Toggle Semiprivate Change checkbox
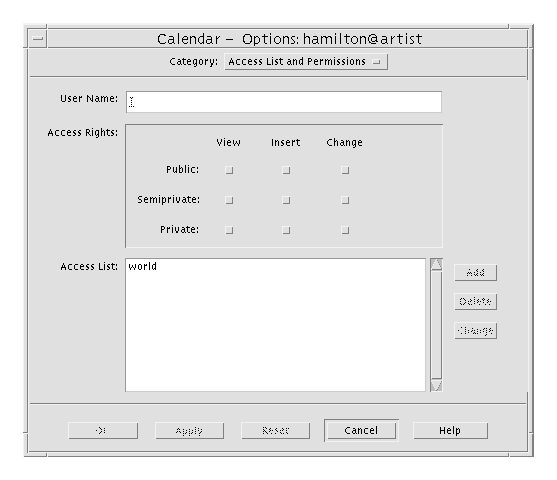This screenshot has height=480, width=557. click(345, 200)
